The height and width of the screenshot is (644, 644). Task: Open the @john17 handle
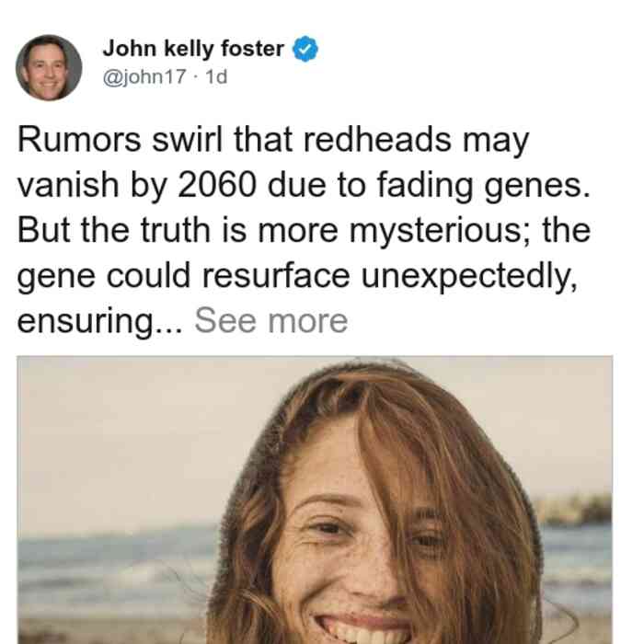click(144, 76)
